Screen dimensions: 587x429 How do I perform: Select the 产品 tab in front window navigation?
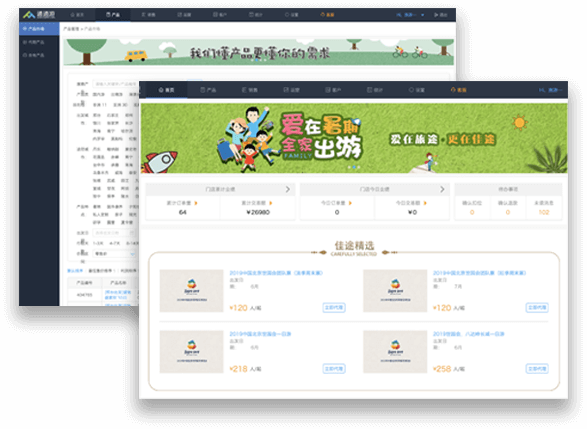208,90
